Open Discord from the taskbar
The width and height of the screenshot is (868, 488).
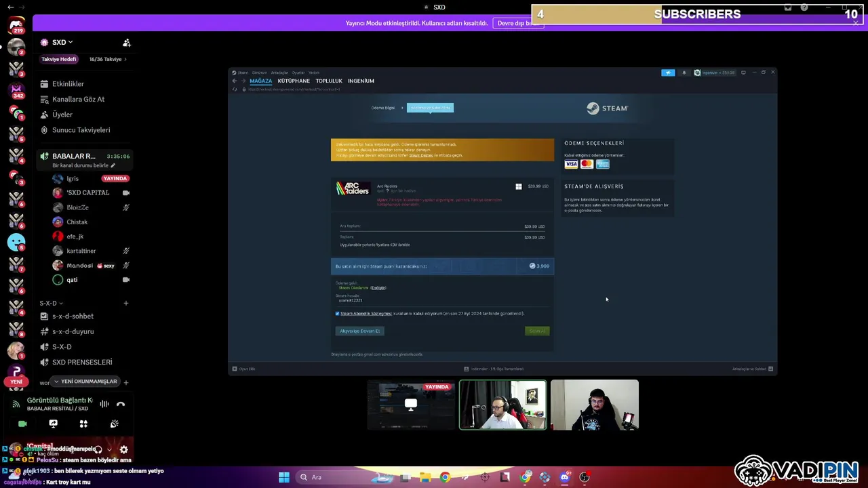(564, 477)
